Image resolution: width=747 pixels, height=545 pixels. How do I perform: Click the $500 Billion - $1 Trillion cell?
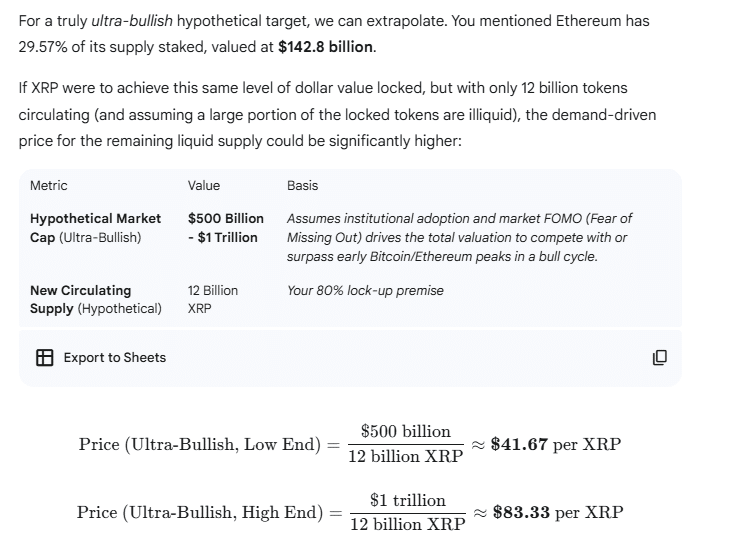click(225, 227)
